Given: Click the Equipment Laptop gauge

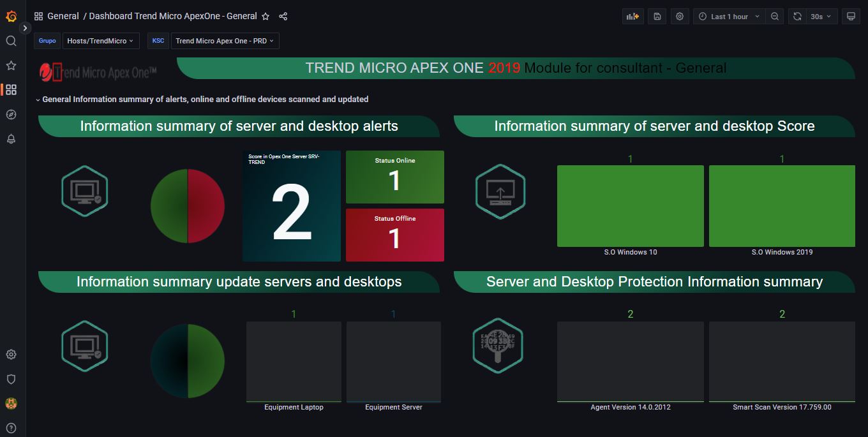Looking at the screenshot, I should (x=294, y=362).
